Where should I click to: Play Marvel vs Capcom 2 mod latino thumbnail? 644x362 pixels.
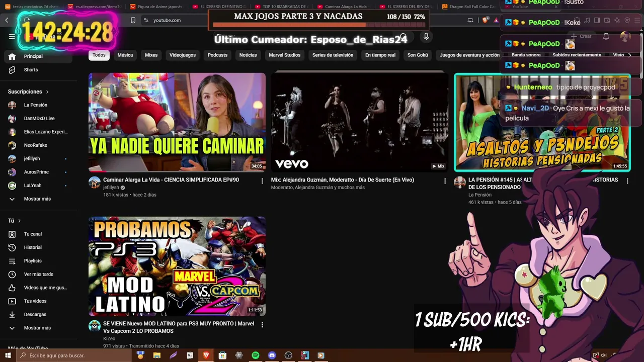point(177,266)
